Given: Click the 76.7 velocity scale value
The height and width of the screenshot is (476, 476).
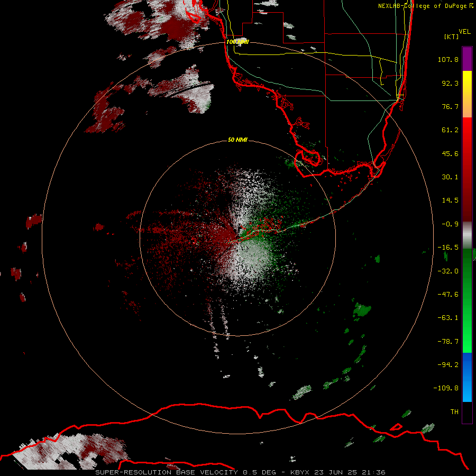Looking at the screenshot, I should pyautogui.click(x=450, y=106).
